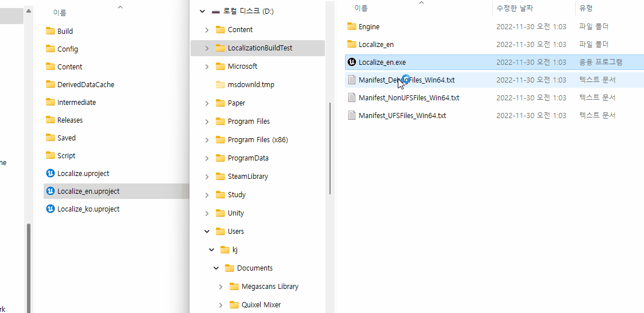Select the Localize_en folder in file list

(x=376, y=44)
